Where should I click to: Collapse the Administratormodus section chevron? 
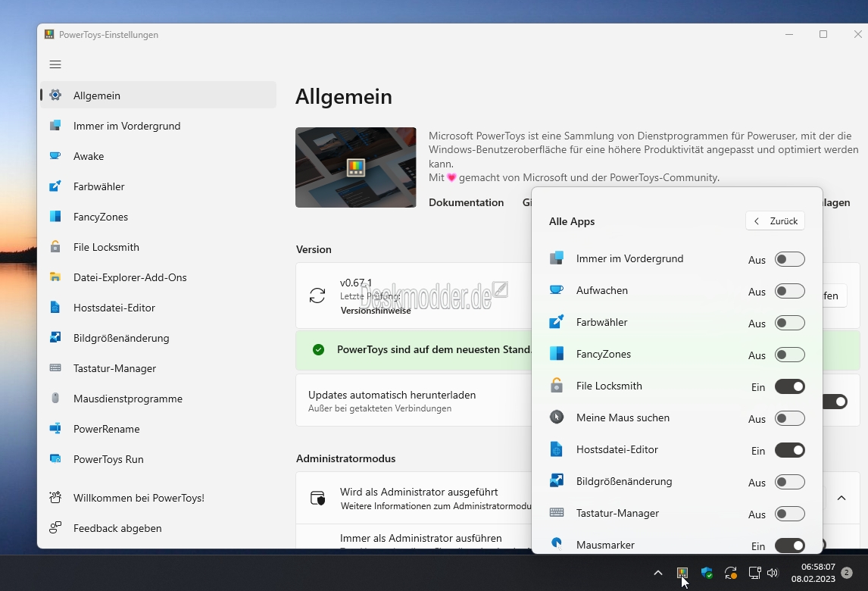tap(841, 498)
